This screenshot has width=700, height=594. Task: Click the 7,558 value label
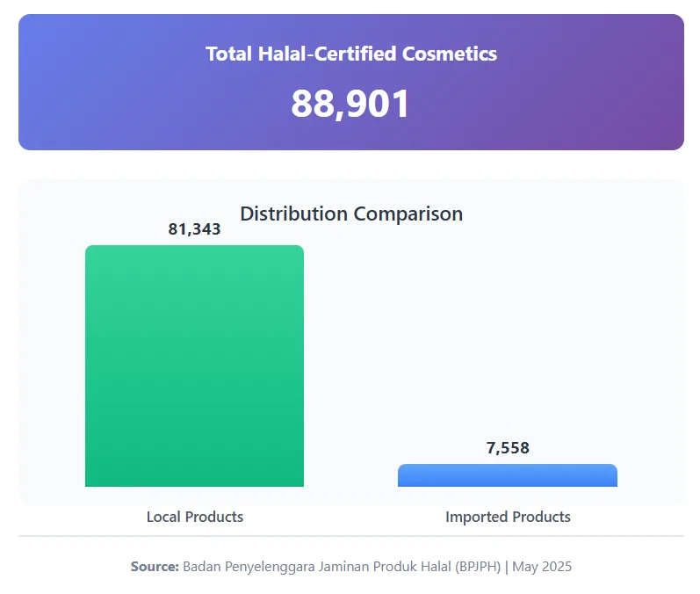(507, 448)
